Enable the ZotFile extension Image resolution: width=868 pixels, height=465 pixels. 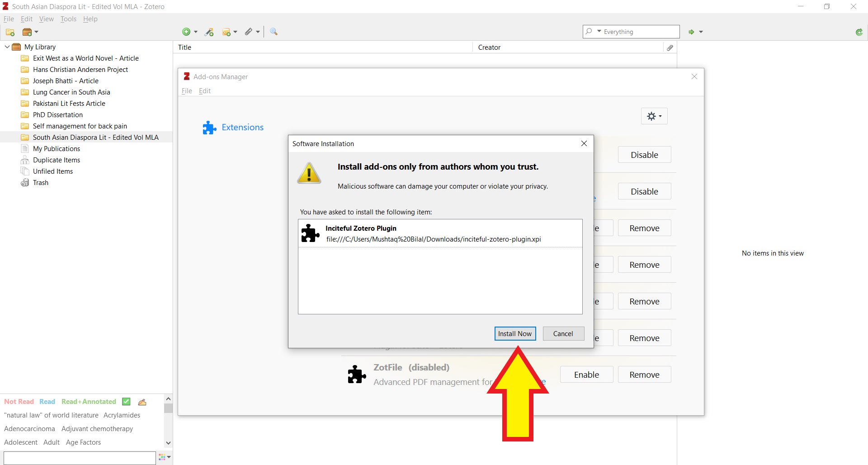coord(586,375)
